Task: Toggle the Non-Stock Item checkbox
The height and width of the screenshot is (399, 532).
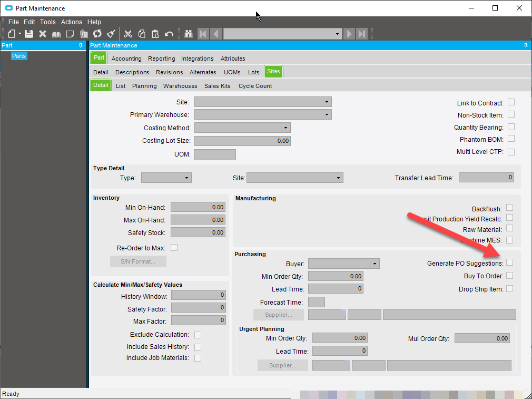Action: (x=511, y=114)
